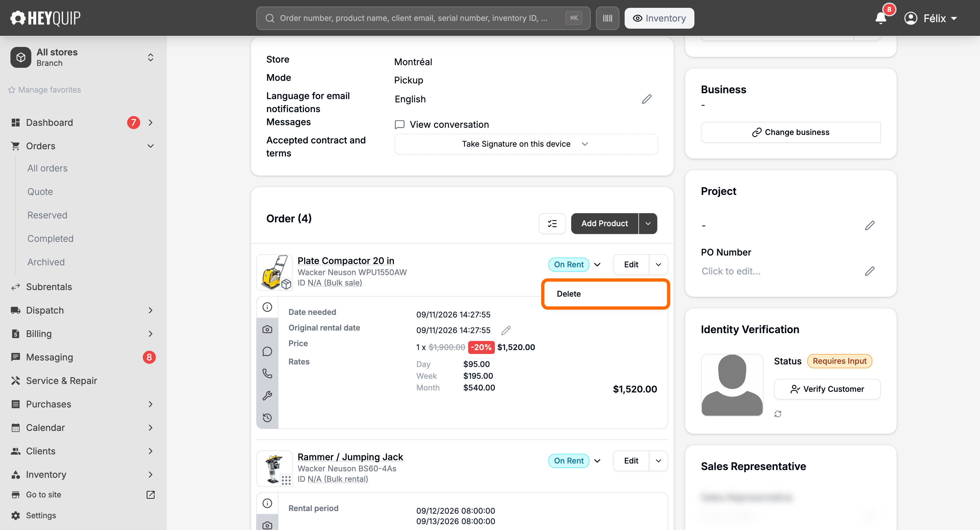Open Plate Compactor photos camera icon
This screenshot has width=980, height=530.
point(267,329)
